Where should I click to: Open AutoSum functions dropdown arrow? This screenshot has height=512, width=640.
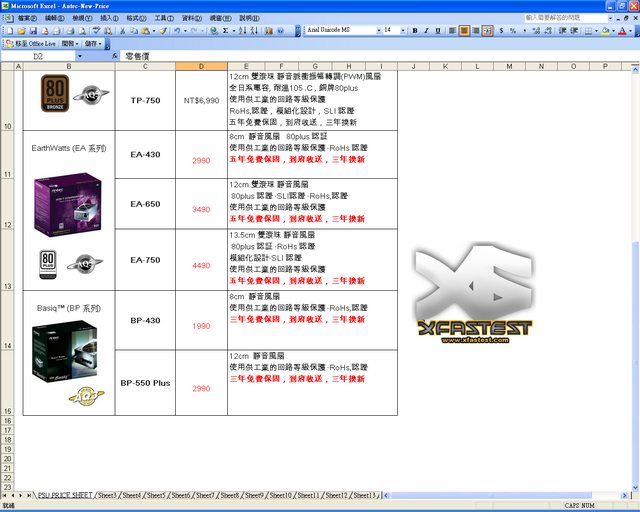click(234, 31)
